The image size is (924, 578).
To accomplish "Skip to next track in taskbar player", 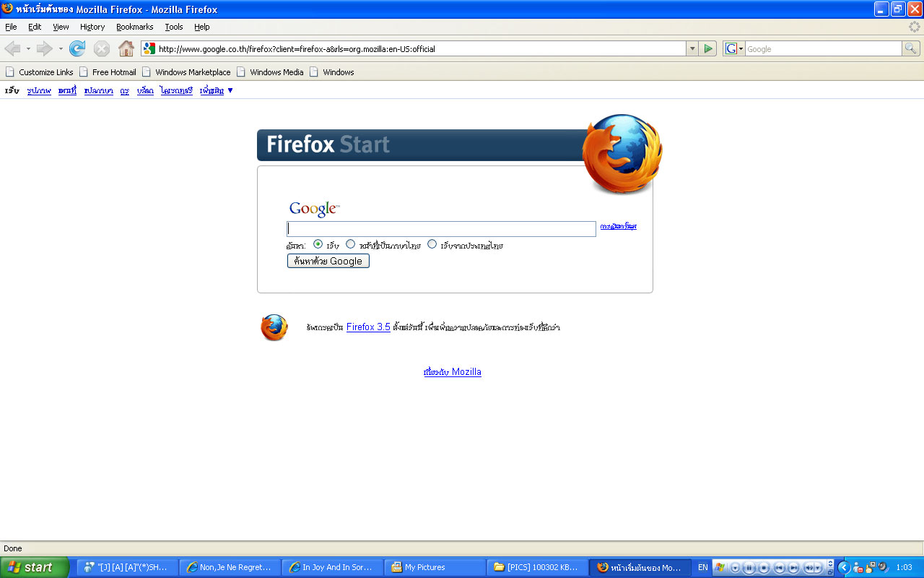I will click(793, 568).
